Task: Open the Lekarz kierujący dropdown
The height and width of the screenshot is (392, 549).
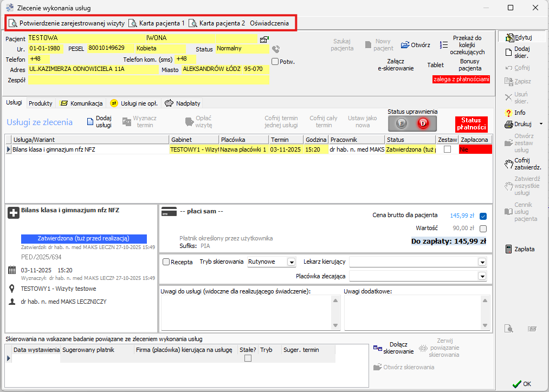Action: (x=482, y=262)
